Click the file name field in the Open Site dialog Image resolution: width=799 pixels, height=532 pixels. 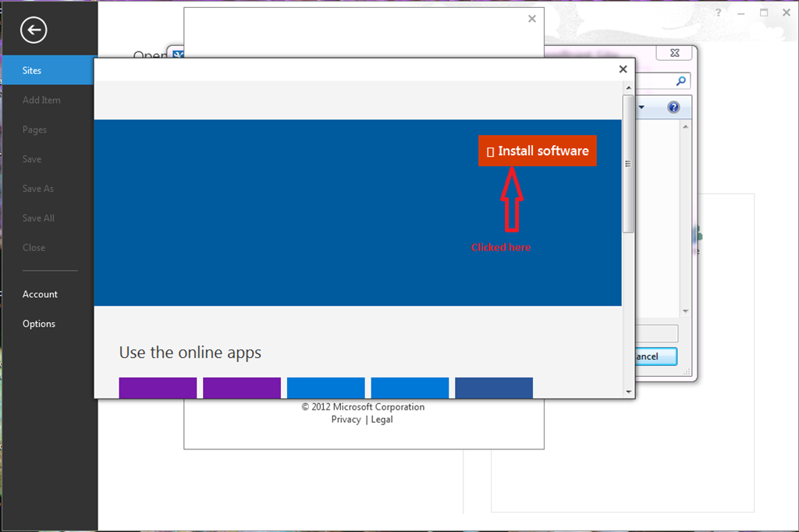(657, 334)
